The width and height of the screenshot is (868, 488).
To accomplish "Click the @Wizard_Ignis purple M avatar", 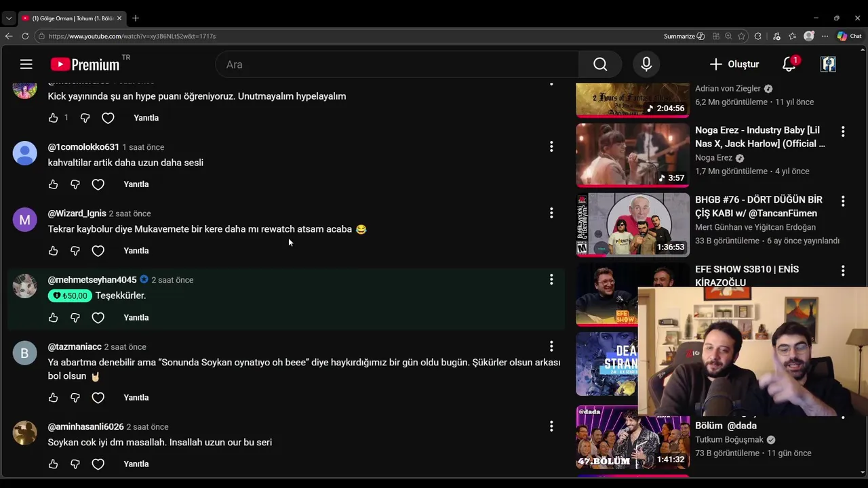I will (x=25, y=220).
